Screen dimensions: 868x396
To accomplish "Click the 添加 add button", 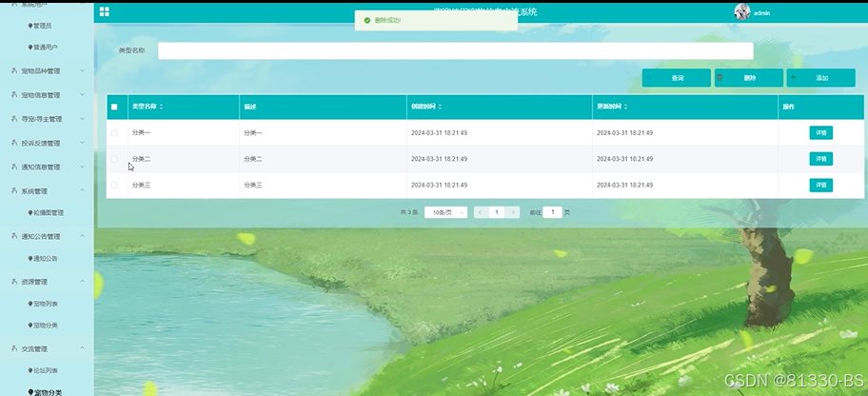I will point(820,78).
